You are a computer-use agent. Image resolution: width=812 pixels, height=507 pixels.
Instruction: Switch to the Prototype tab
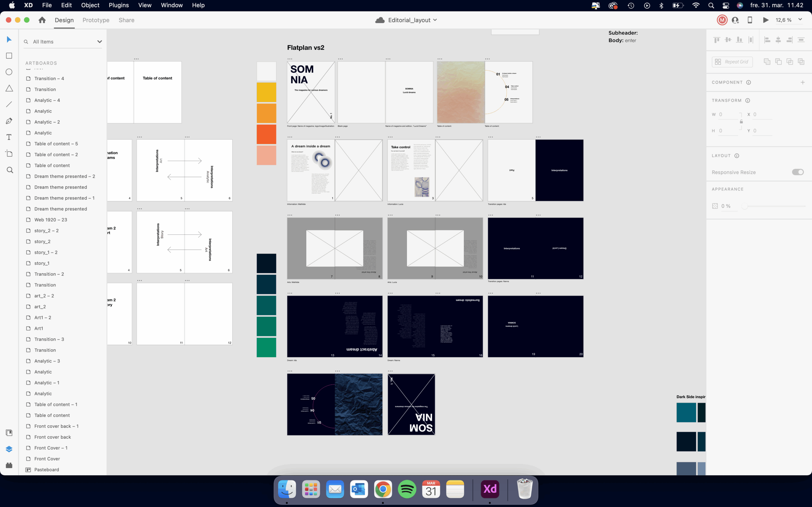point(96,20)
